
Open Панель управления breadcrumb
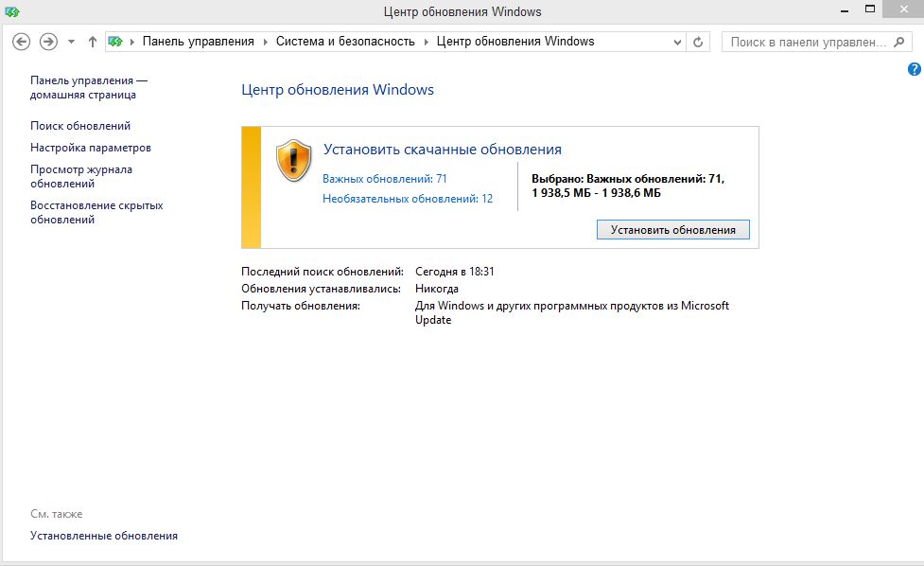[x=198, y=42]
